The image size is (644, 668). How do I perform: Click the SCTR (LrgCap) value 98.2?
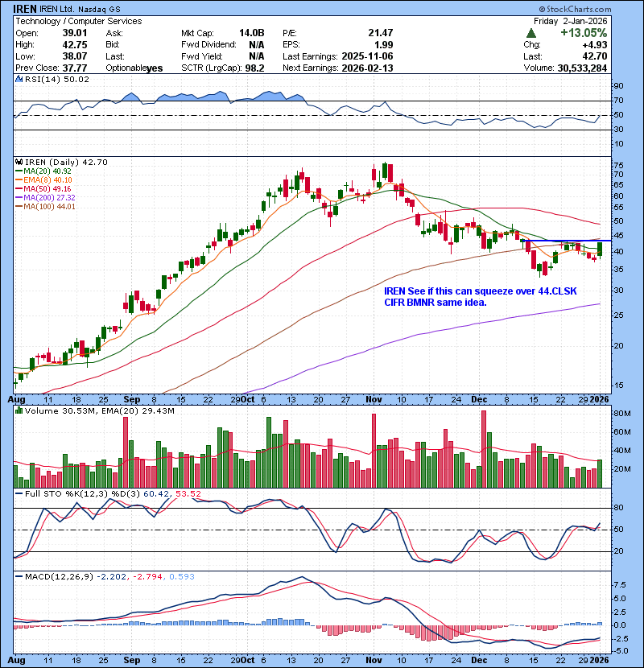[255, 68]
